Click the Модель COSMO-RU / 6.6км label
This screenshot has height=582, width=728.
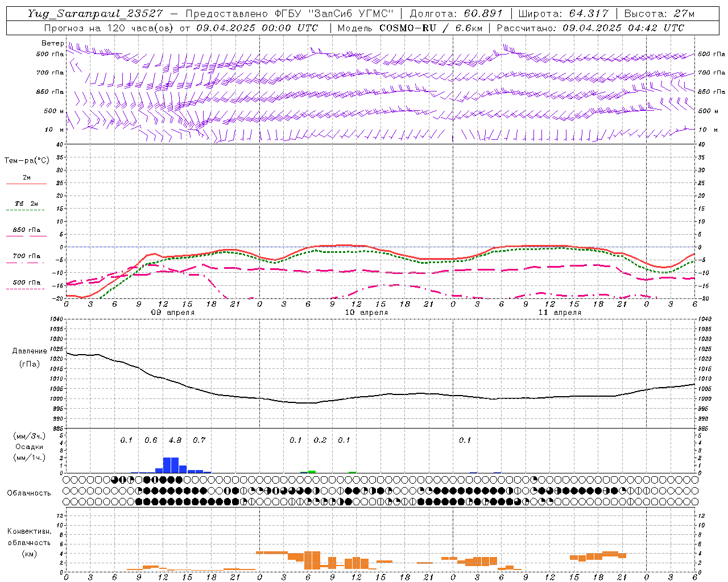[411, 28]
